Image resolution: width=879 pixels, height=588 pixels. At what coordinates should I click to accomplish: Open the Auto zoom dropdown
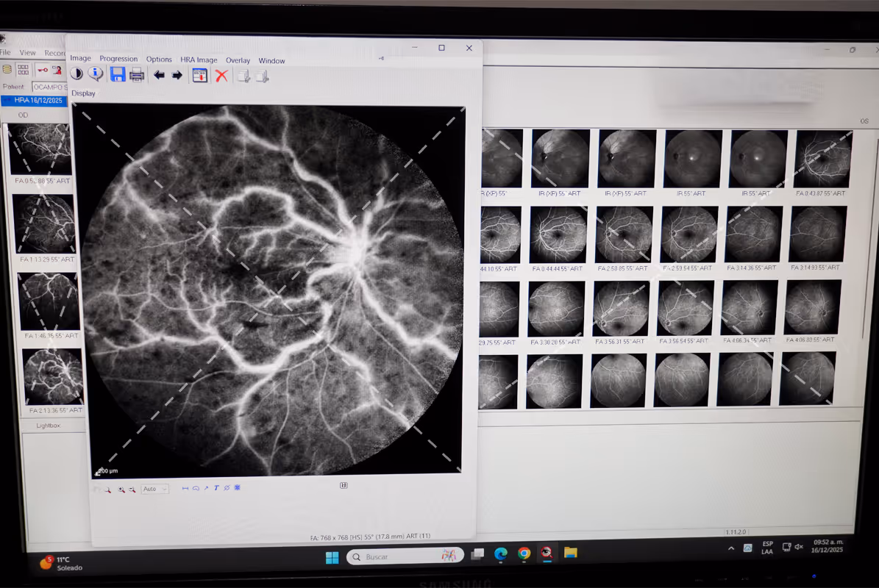[x=155, y=489]
